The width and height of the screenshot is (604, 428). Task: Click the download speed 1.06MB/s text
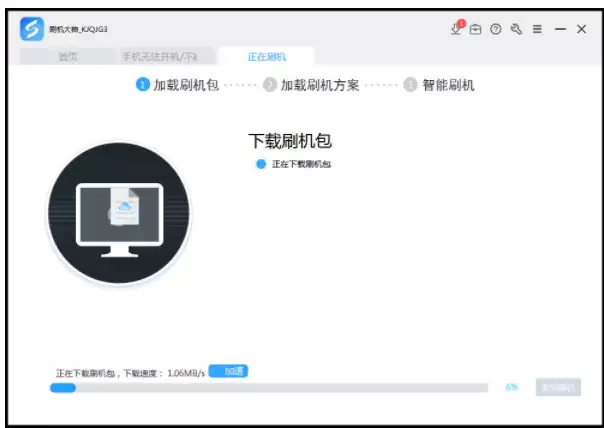186,373
